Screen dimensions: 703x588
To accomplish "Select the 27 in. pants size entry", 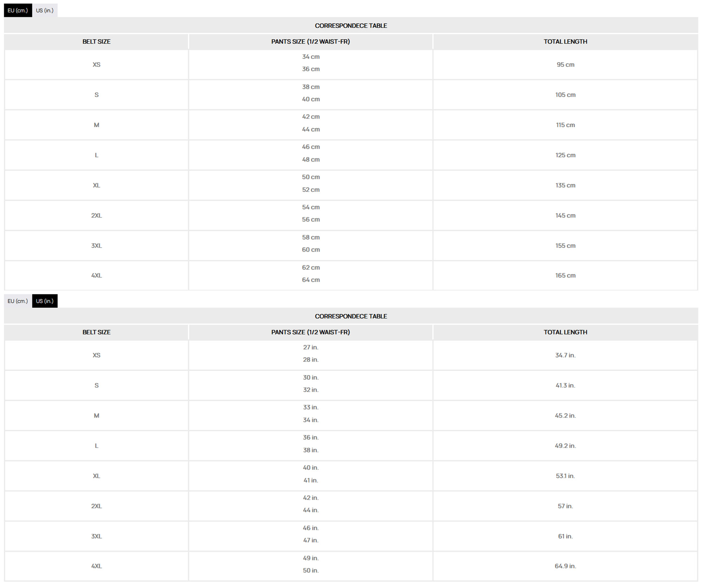I will tap(311, 347).
